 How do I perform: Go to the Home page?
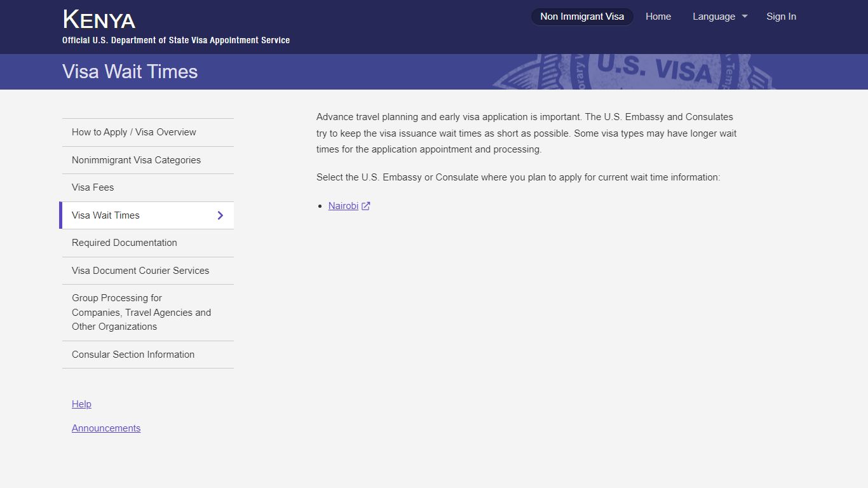coord(658,17)
